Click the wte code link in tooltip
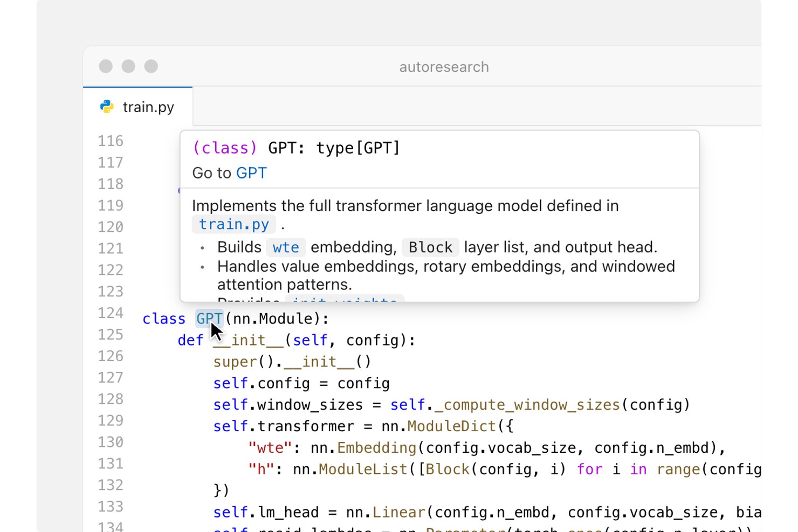Viewport: 798px width, 532px height. [286, 247]
